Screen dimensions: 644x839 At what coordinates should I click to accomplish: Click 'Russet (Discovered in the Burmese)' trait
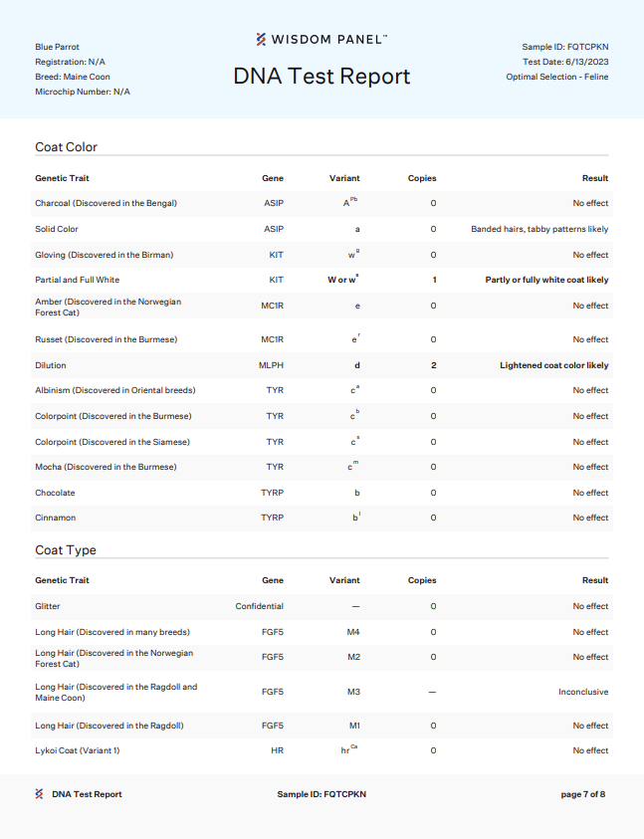pos(106,339)
